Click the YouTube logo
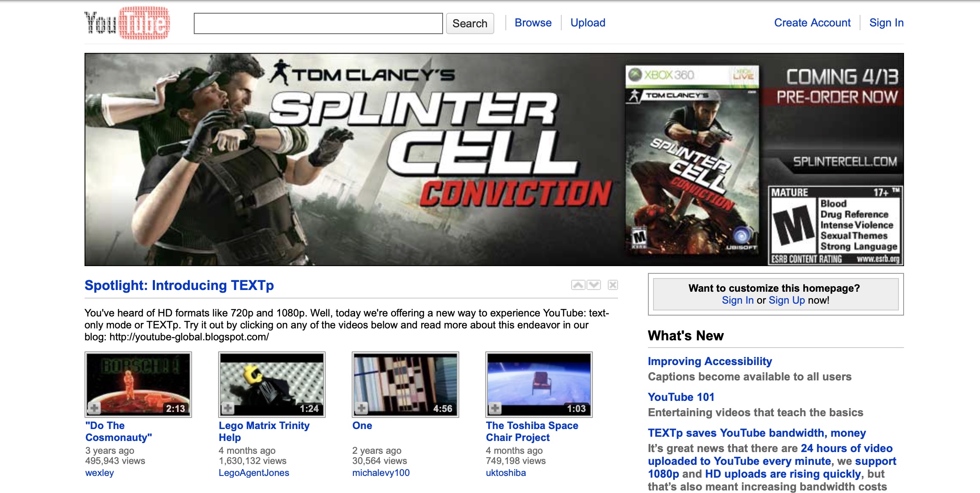980x493 pixels. click(x=127, y=23)
